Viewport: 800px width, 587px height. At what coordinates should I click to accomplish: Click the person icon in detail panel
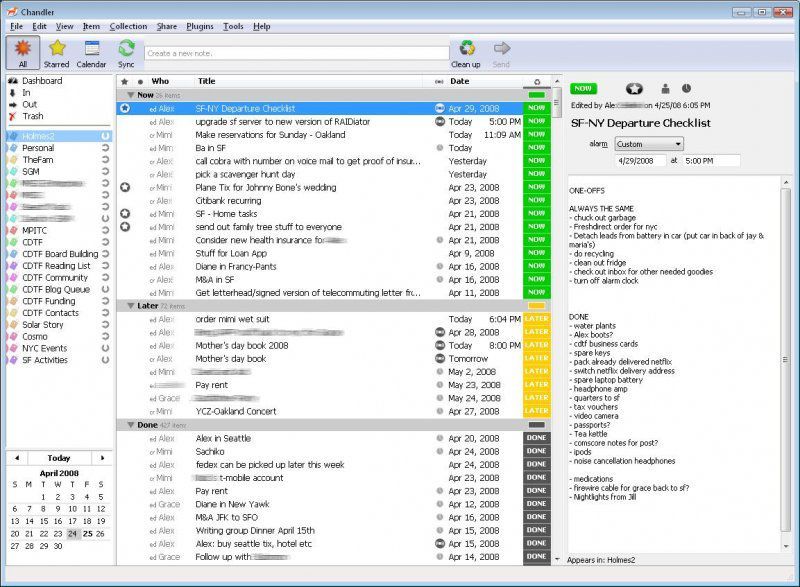click(666, 89)
